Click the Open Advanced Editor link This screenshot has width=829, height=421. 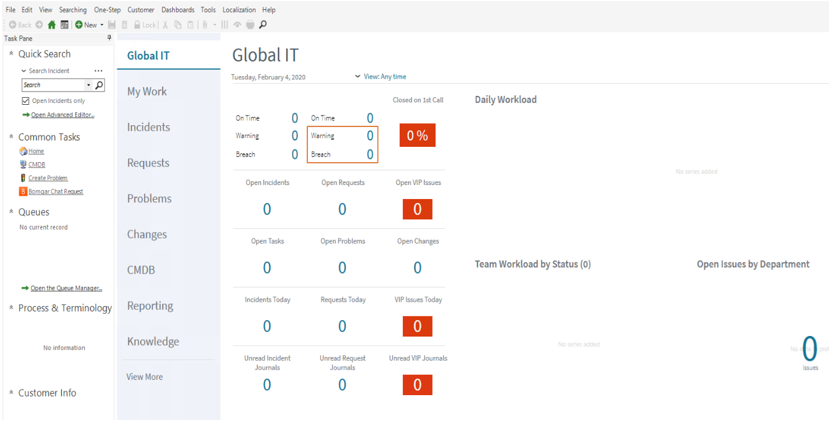[x=62, y=115]
